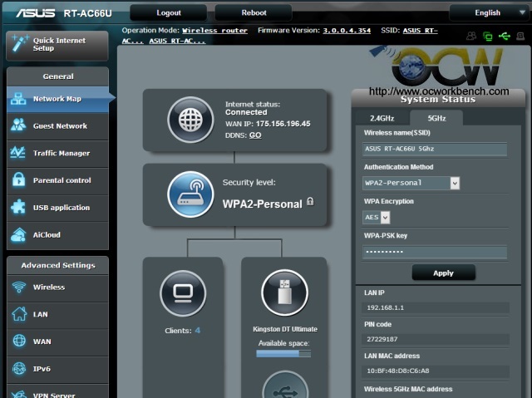Click the printer status icon in header
532x398 pixels.
(x=520, y=36)
